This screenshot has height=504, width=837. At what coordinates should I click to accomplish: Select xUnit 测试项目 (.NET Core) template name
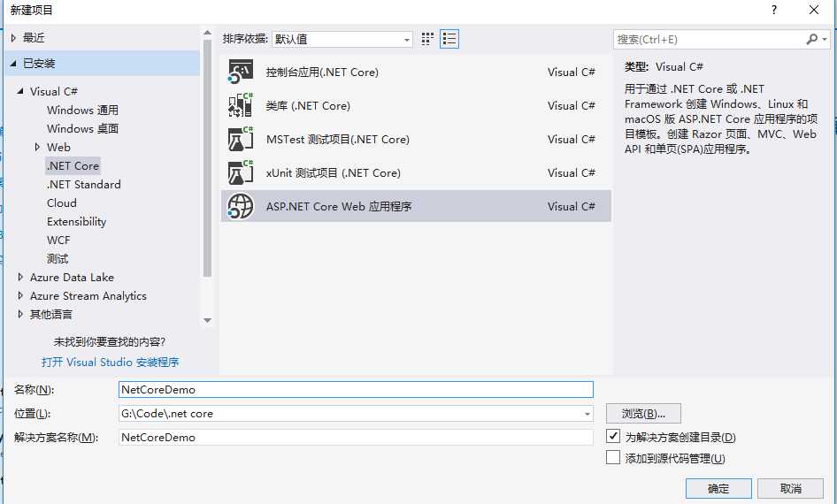[333, 172]
